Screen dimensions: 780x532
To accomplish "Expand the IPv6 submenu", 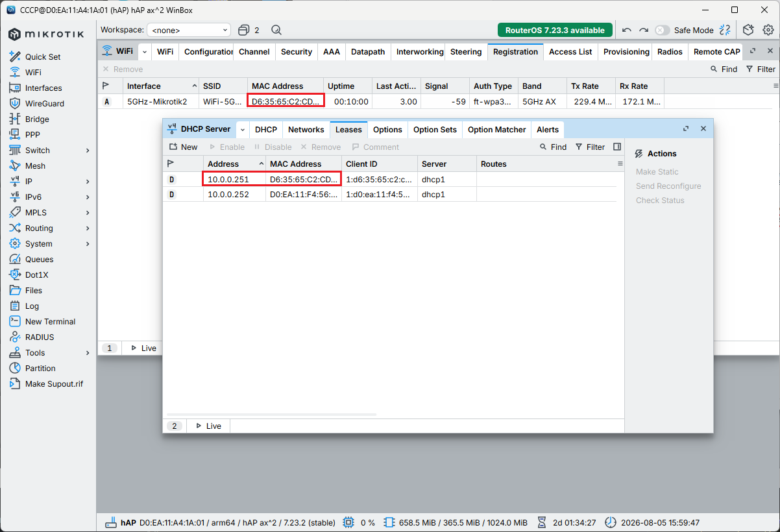I will pos(88,197).
